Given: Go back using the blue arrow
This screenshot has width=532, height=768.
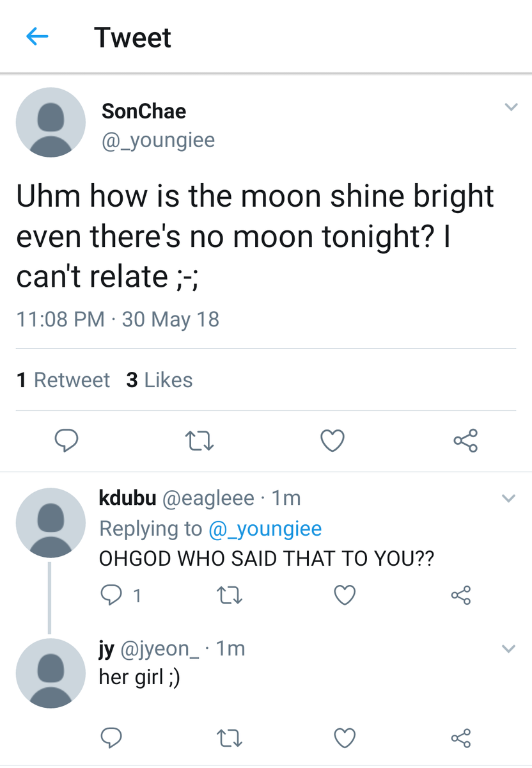Looking at the screenshot, I should point(37,38).
